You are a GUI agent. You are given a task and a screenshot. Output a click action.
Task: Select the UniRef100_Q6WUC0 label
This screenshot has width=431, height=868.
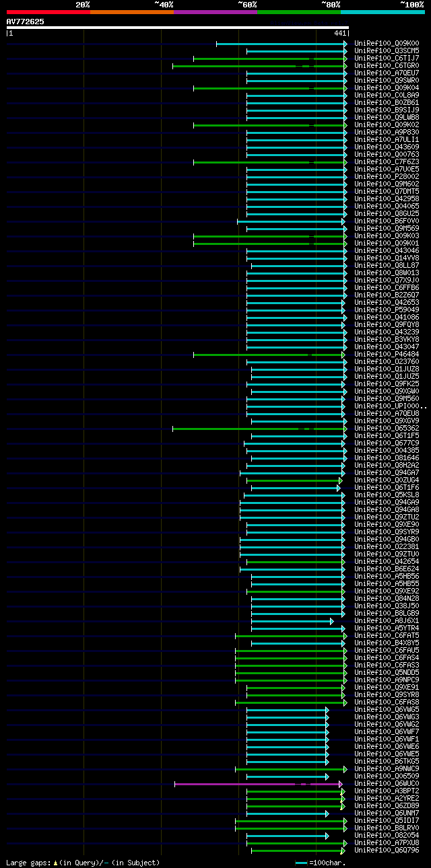click(387, 783)
